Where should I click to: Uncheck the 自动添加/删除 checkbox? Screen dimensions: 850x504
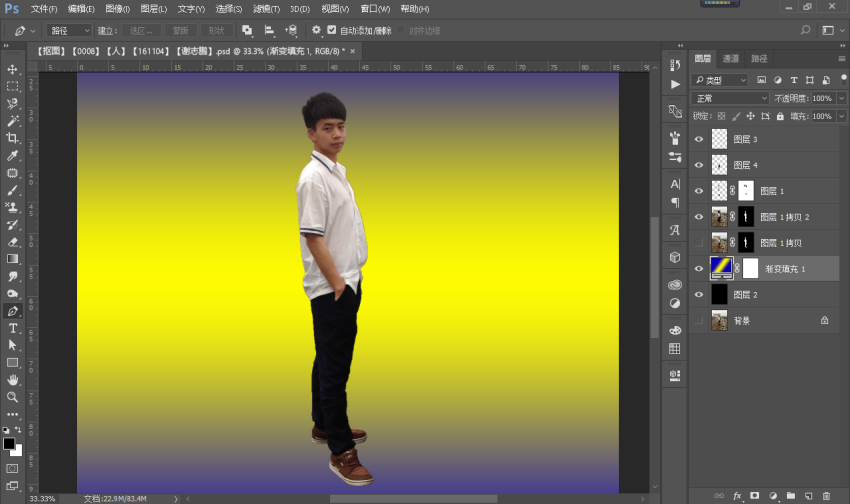[333, 31]
